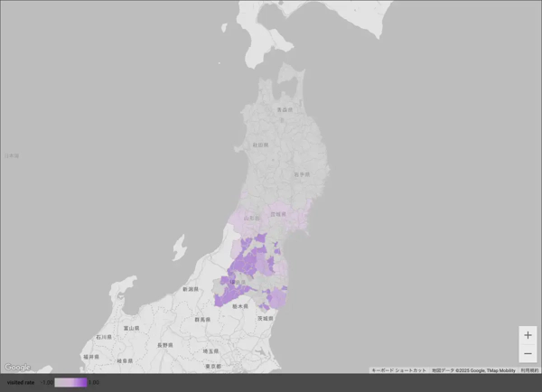The width and height of the screenshot is (542, 392).
Task: Click the 岩手県 prefecture label
Action: coord(302,174)
